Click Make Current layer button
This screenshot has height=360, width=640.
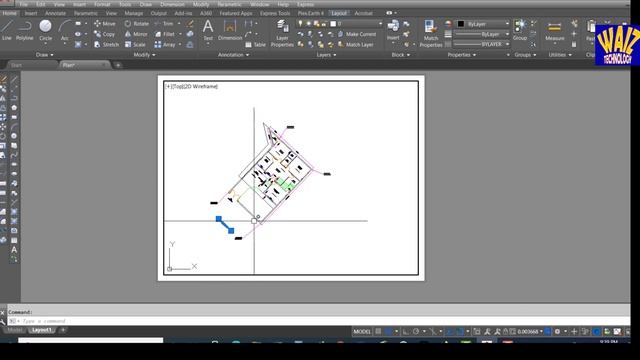pos(357,34)
